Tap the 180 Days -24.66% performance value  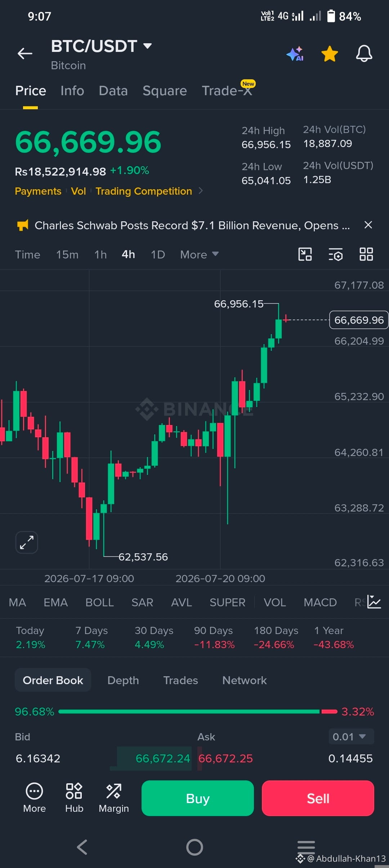[274, 645]
